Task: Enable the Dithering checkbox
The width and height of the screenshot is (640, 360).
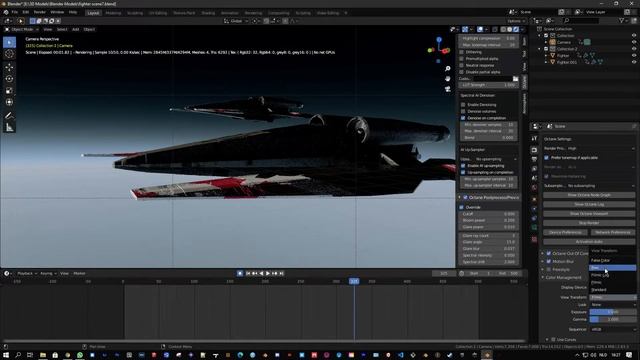Action: click(x=462, y=52)
